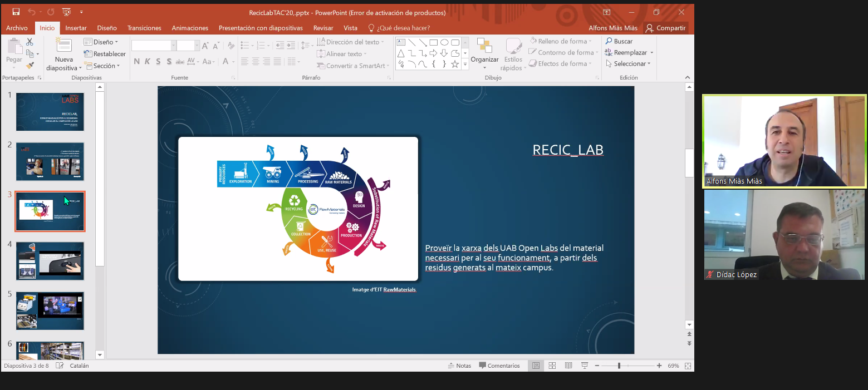
Task: Click the Alfons Miàs Miàs account name in ribbon
Action: point(613,28)
